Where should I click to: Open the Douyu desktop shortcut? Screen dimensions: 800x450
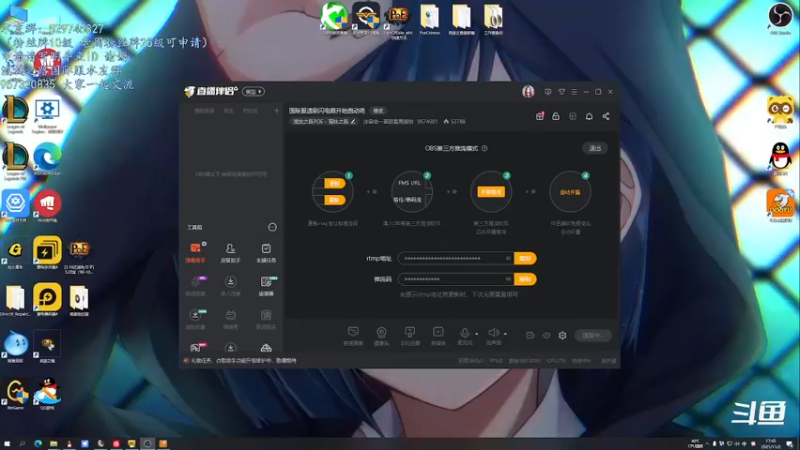pos(780,206)
